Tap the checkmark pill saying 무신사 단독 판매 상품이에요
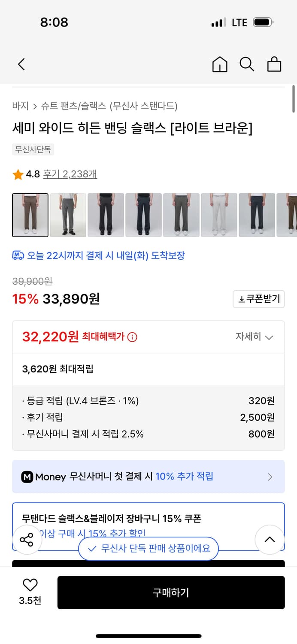The height and width of the screenshot is (644, 297). point(148,548)
